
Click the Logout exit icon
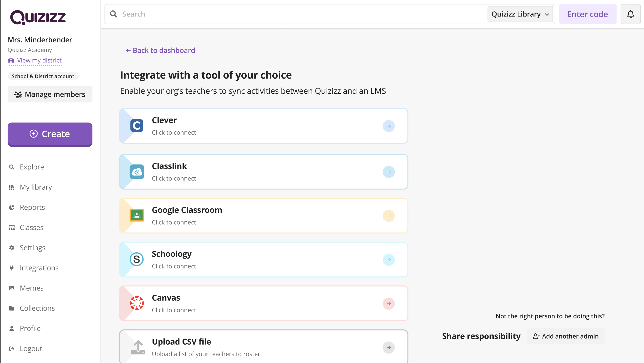coord(12,349)
